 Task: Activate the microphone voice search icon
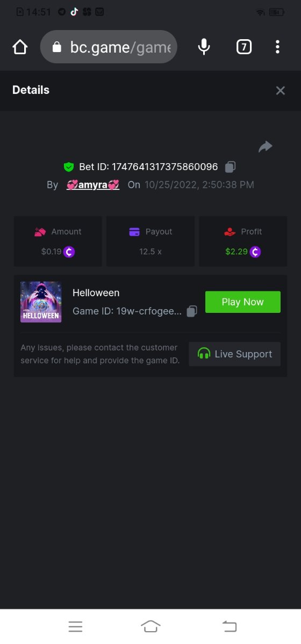204,47
